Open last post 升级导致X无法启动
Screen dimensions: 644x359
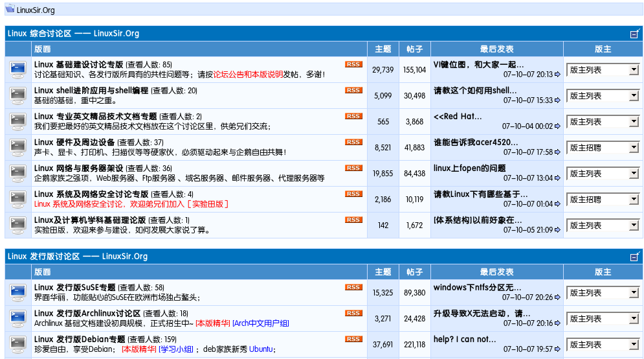[x=482, y=314]
